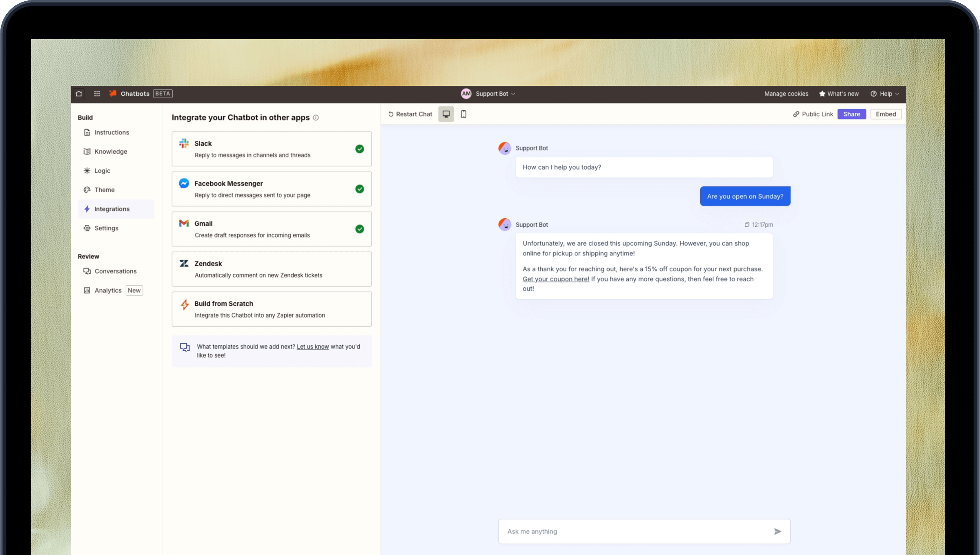The image size is (980, 555).
Task: Click the send message arrow icon
Action: (777, 531)
